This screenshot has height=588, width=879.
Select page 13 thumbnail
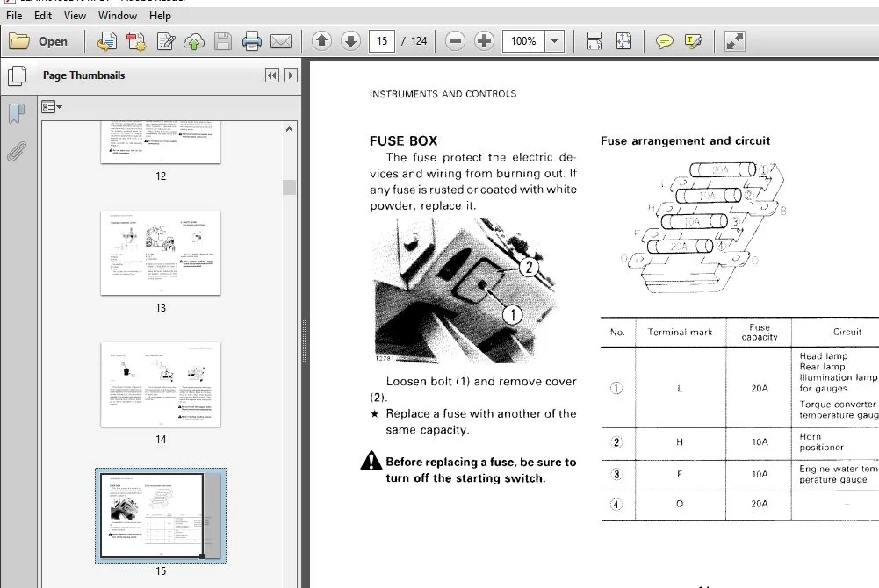(161, 253)
